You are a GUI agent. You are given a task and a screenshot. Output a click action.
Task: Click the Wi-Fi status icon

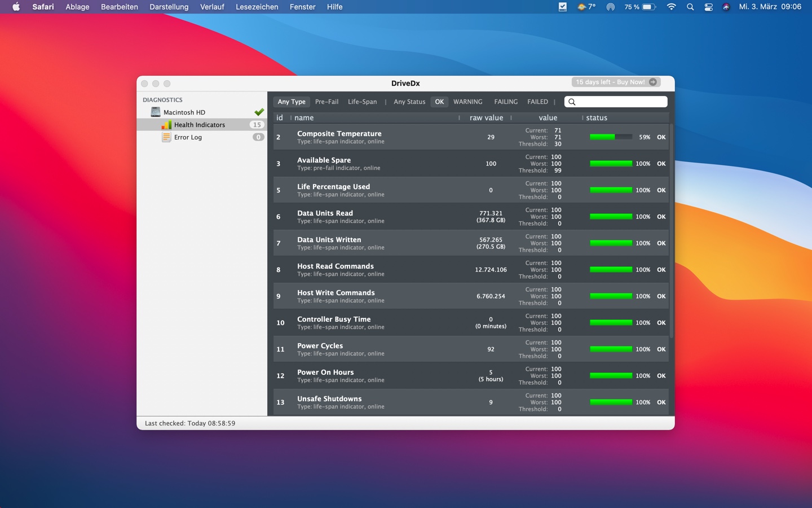click(x=671, y=7)
